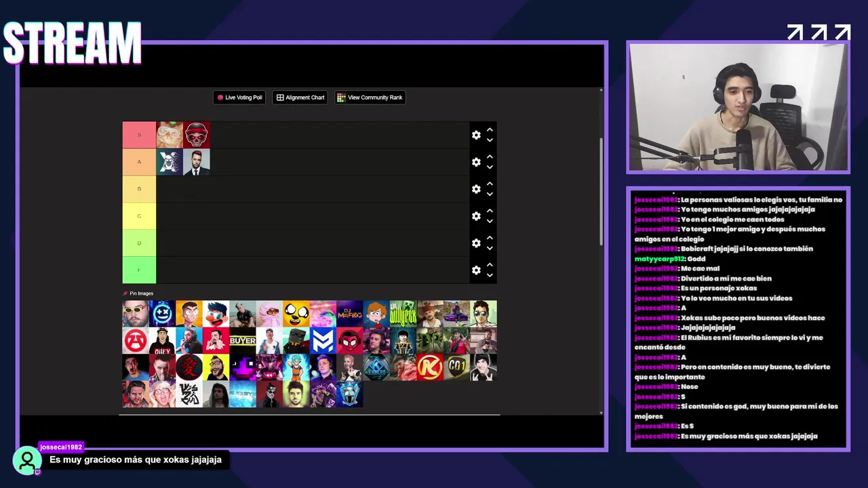Select the man in suit avatar in A tier

[197, 162]
